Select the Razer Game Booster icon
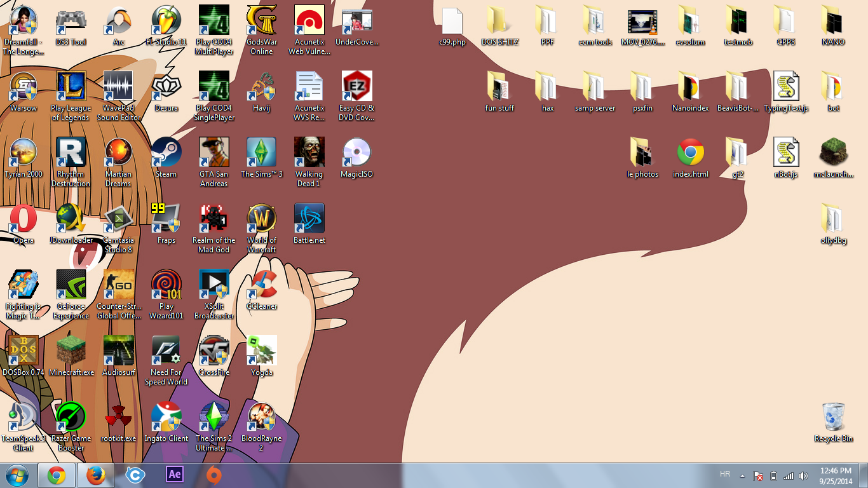 click(x=71, y=427)
